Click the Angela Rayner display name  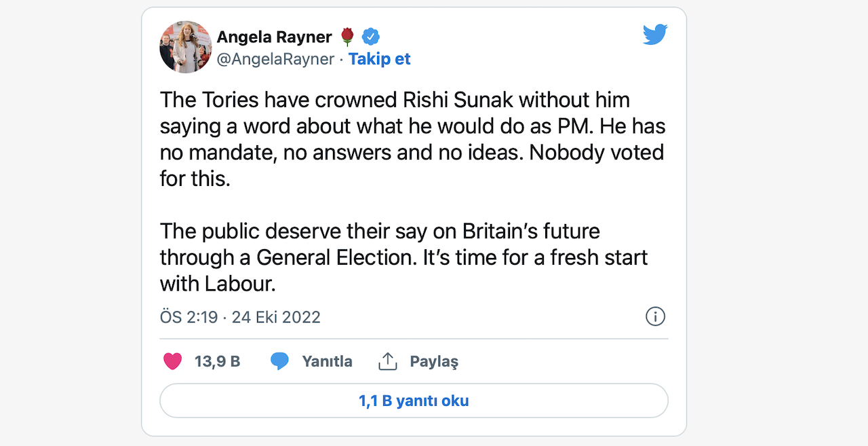[274, 37]
